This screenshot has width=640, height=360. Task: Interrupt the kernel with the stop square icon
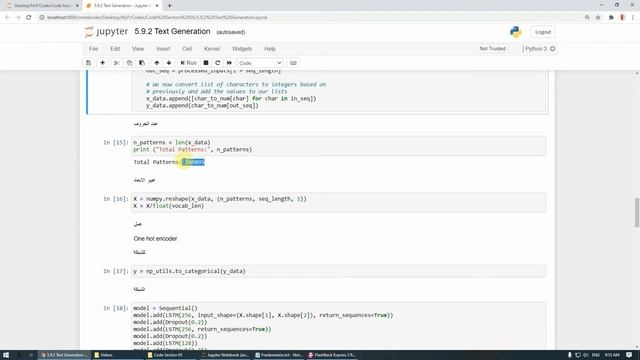206,63
